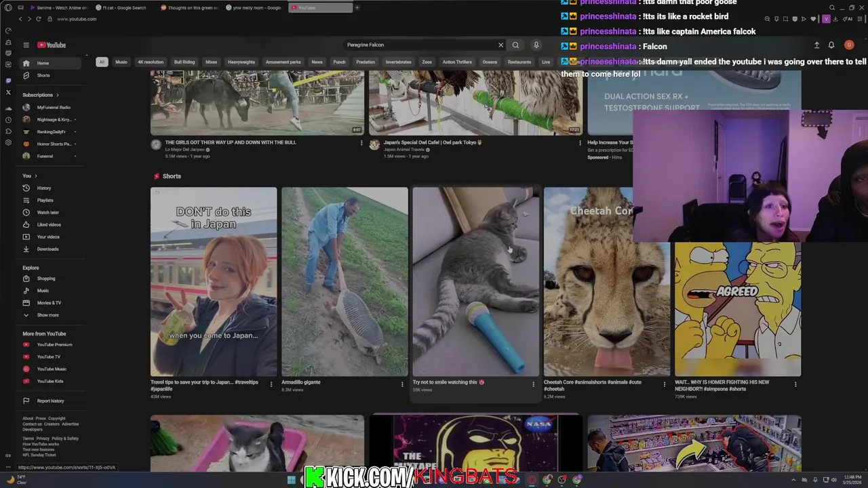Screen dimensions: 868x488
Task: Open Japan's Special Owl Cafe video title
Action: tap(433, 142)
